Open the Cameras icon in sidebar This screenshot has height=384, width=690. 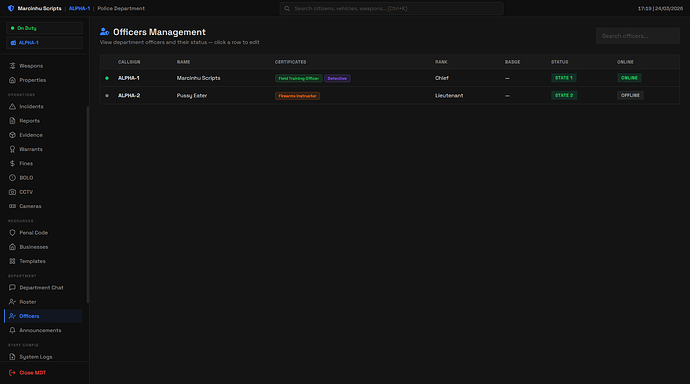12,206
